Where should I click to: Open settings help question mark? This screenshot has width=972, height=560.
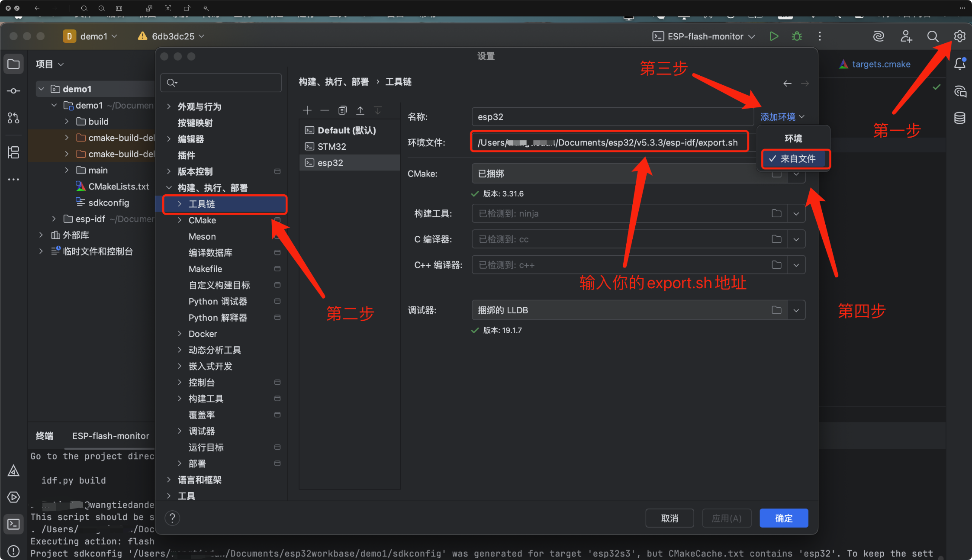pos(172,518)
